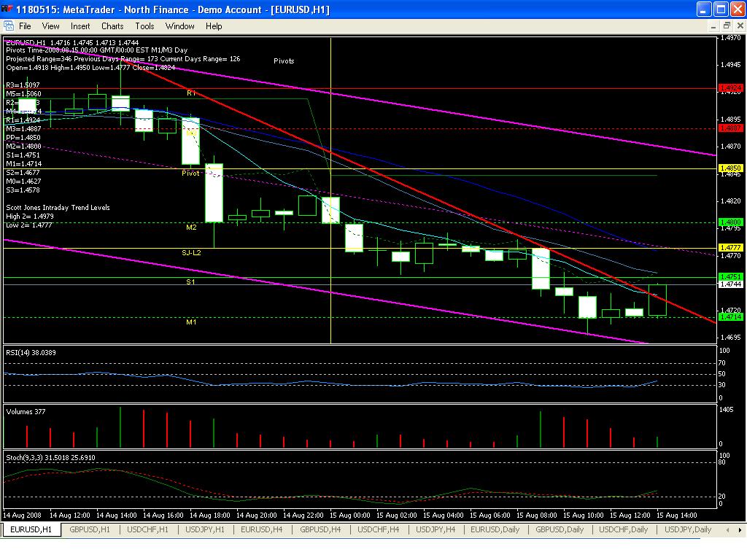Expand the Insert menu
Viewport: 747px width, 560px height.
pyautogui.click(x=80, y=26)
